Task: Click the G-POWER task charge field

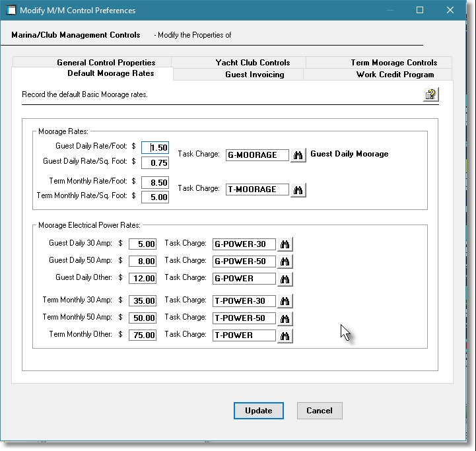Action: pyautogui.click(x=244, y=278)
